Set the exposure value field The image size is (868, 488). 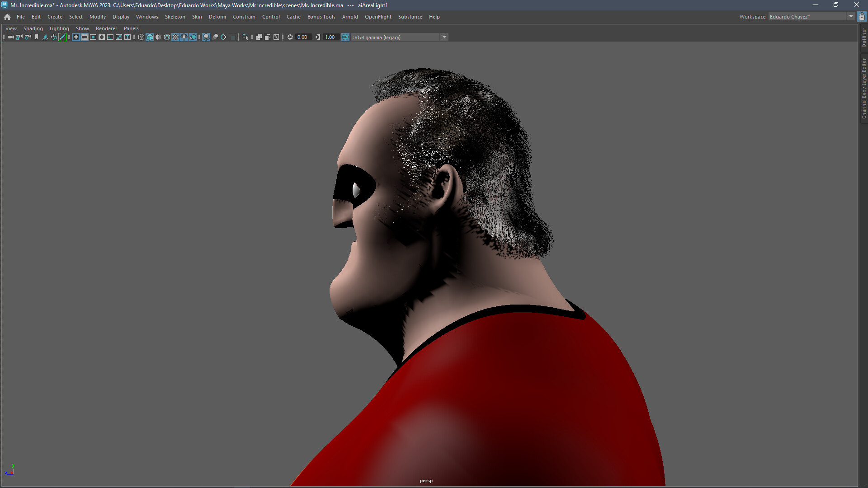[x=302, y=37]
